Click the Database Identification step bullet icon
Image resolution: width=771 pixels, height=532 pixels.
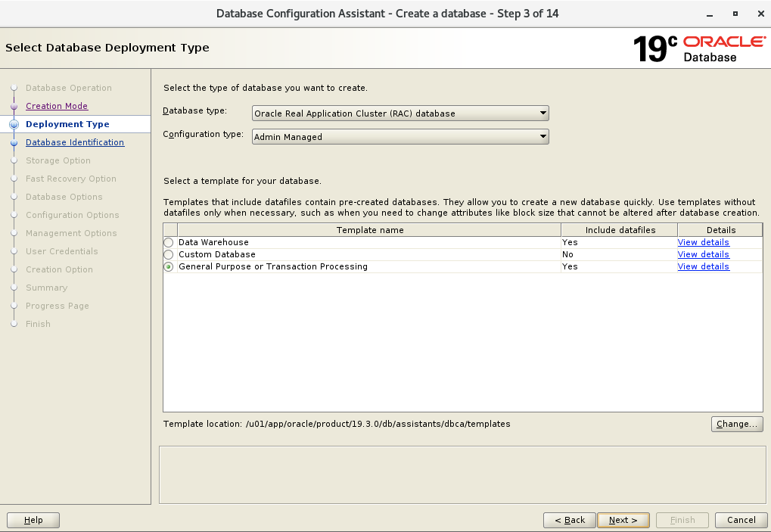[14, 142]
